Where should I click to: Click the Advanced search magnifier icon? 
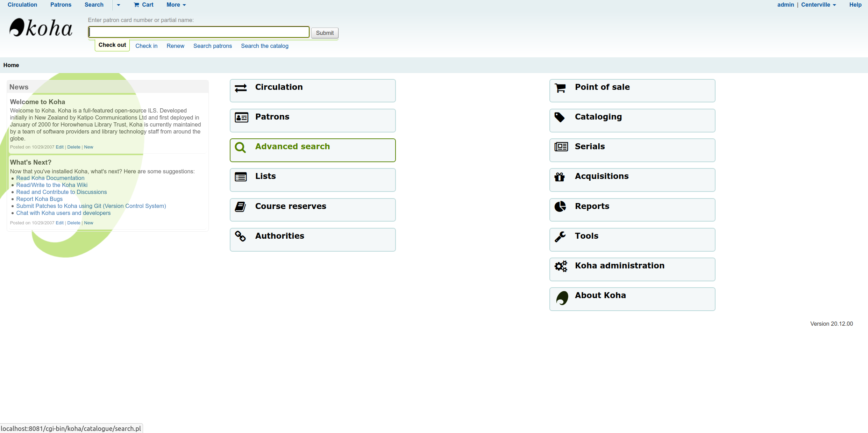[240, 147]
